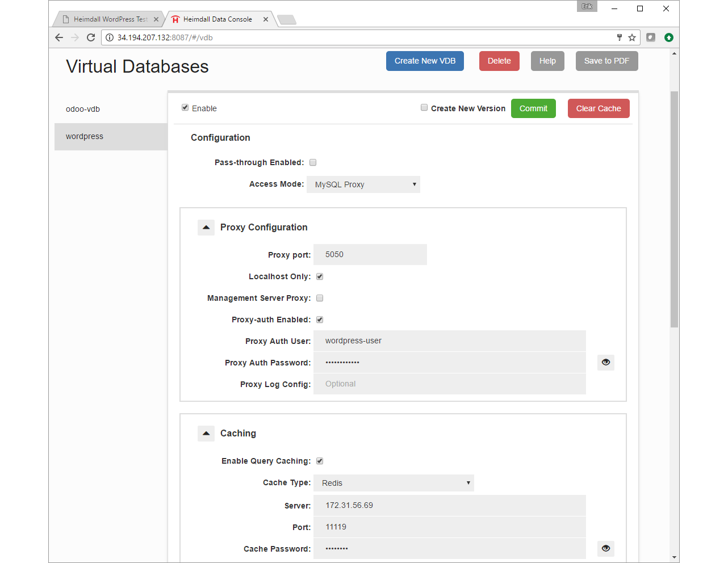The height and width of the screenshot is (563, 728).
Task: Check Management Server Proxy box
Action: click(320, 298)
